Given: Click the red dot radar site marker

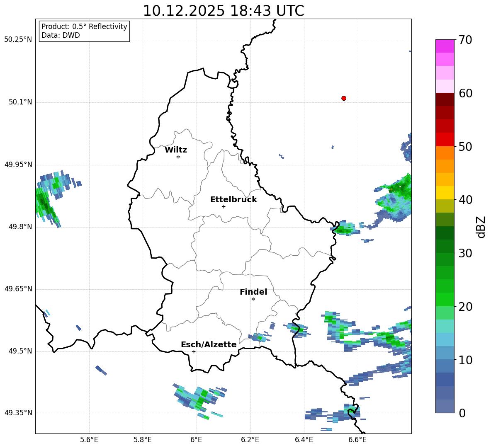Looking at the screenshot, I should [344, 98].
